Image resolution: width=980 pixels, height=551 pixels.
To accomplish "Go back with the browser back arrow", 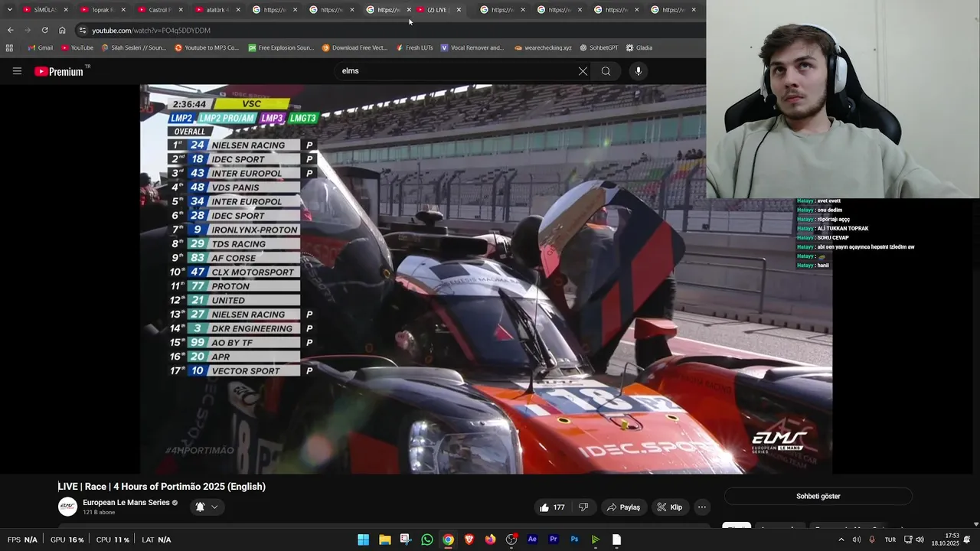I will (x=11, y=31).
